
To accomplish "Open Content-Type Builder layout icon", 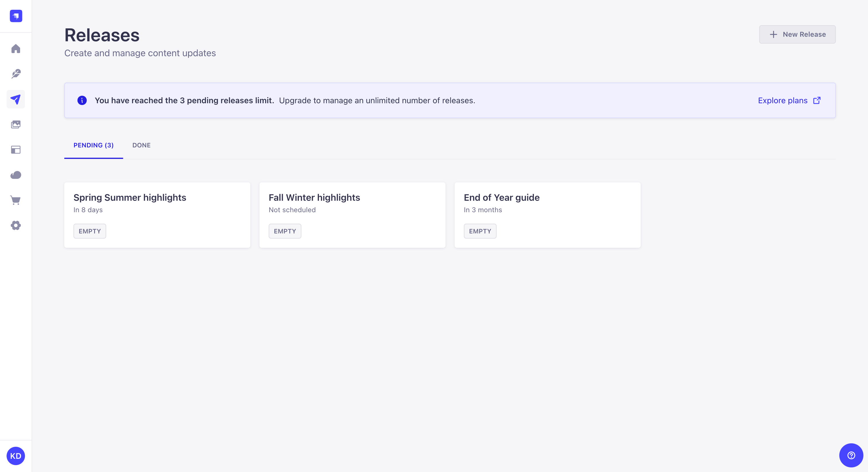I will (x=16, y=150).
